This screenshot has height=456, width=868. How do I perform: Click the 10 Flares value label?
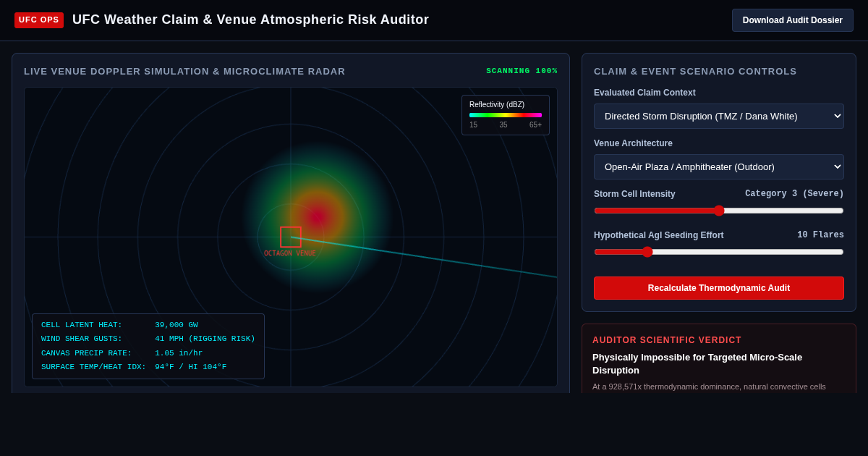820,235
